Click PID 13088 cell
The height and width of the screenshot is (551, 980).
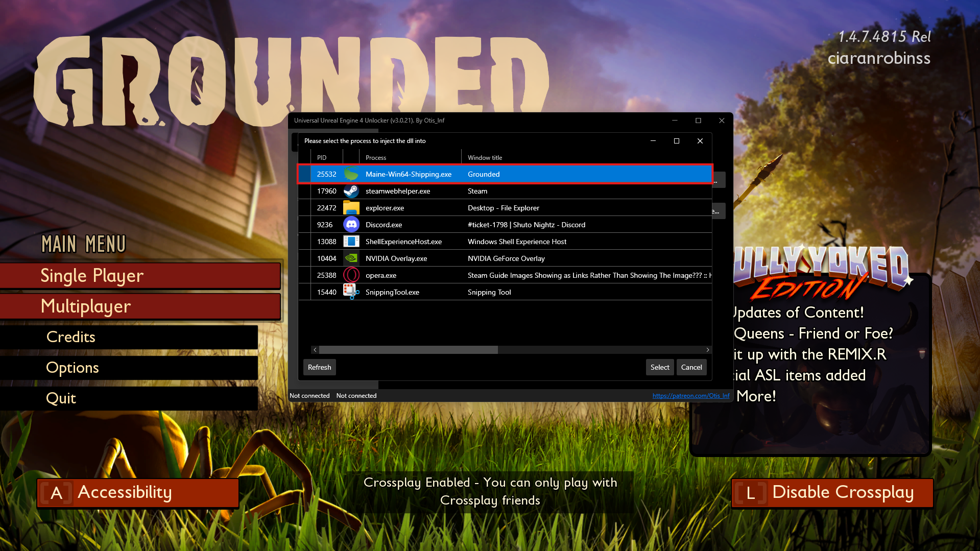pyautogui.click(x=327, y=242)
